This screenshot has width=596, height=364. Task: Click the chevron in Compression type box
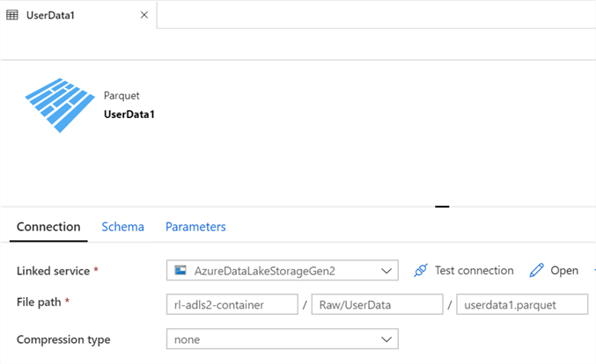(386, 339)
